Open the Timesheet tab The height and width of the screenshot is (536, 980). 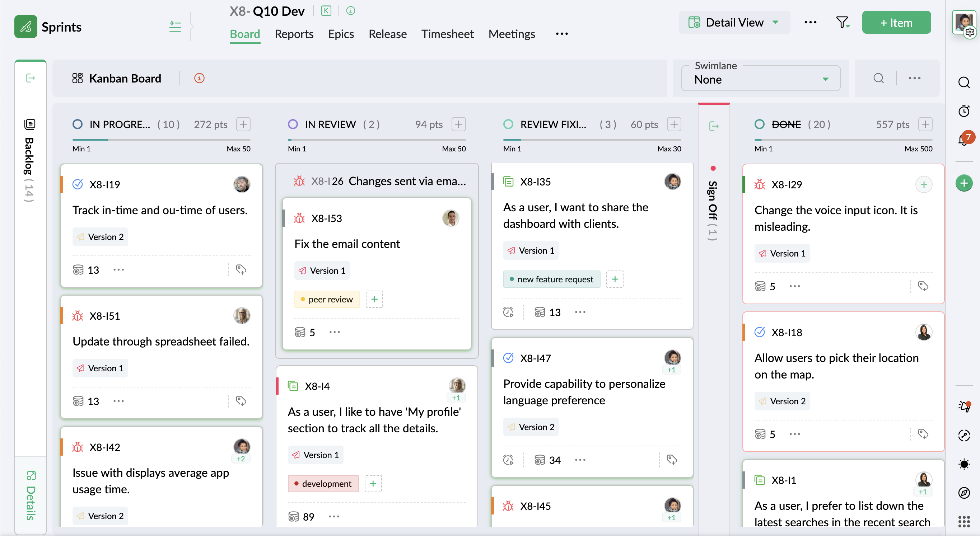447,34
